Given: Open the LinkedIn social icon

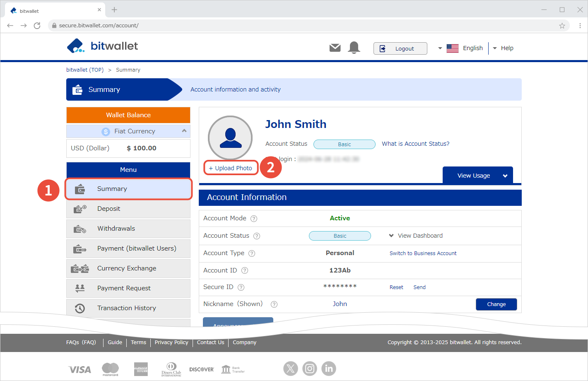Looking at the screenshot, I should 329,368.
